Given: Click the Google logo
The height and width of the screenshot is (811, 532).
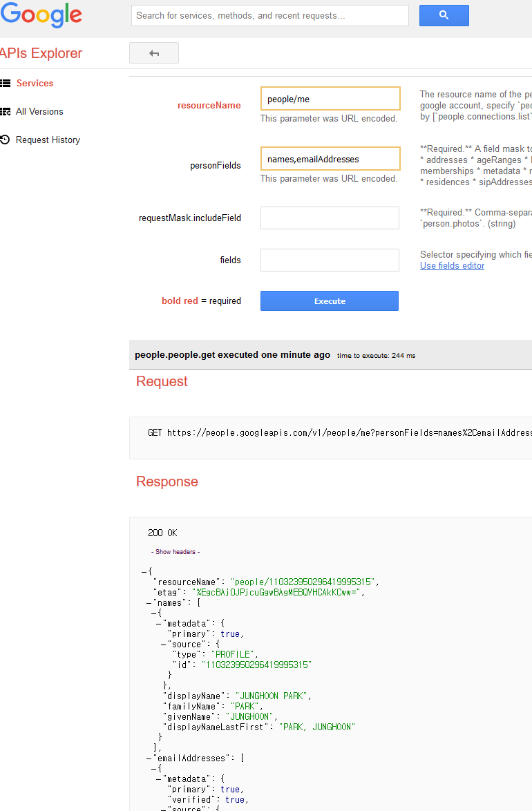Looking at the screenshot, I should 41,15.
